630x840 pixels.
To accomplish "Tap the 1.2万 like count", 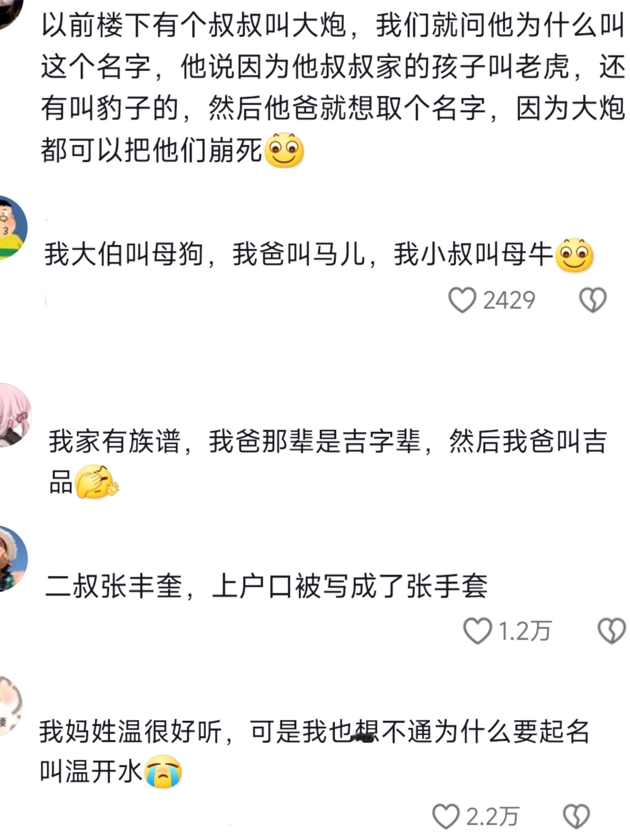I will [x=524, y=631].
